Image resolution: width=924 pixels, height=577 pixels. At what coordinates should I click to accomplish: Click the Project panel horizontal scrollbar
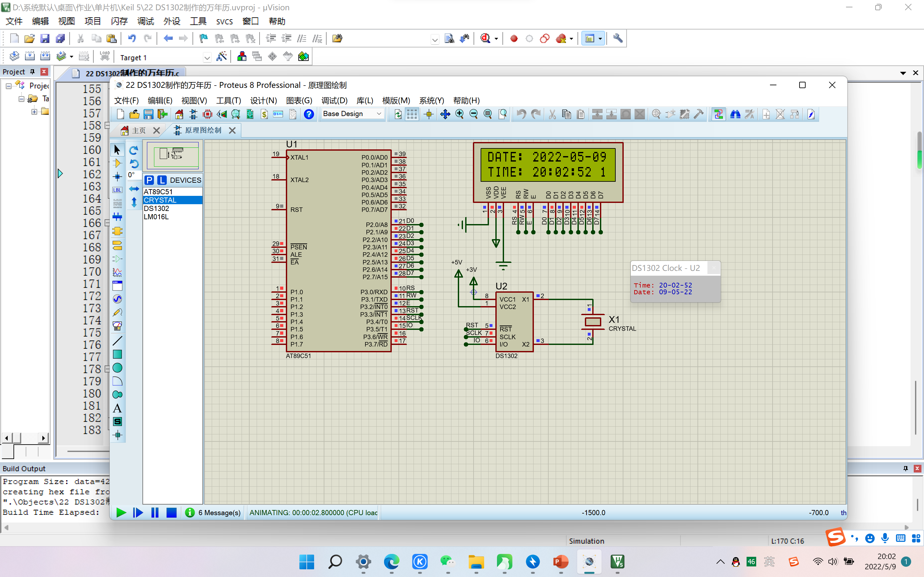(26, 438)
